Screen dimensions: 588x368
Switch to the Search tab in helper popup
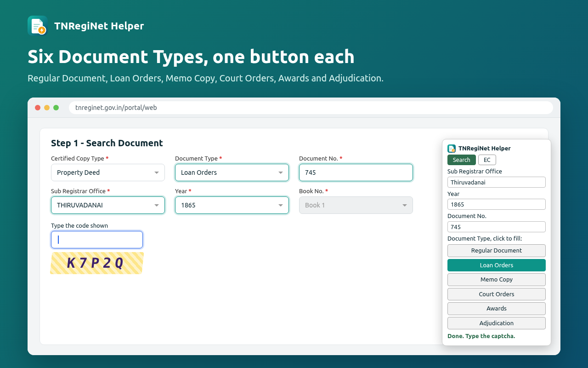click(x=462, y=160)
